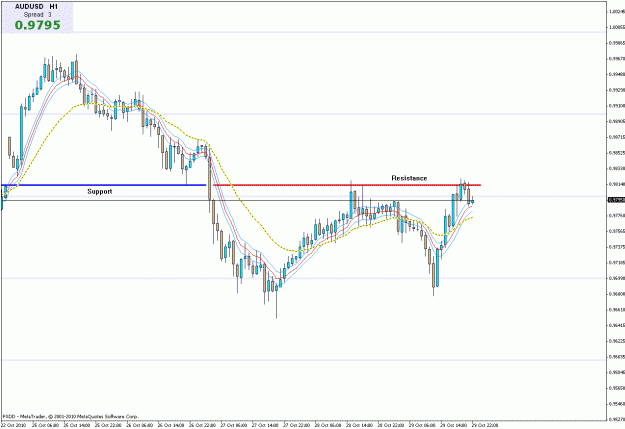Select the blue Support horizontal line
The image size is (625, 429).
pos(104,185)
